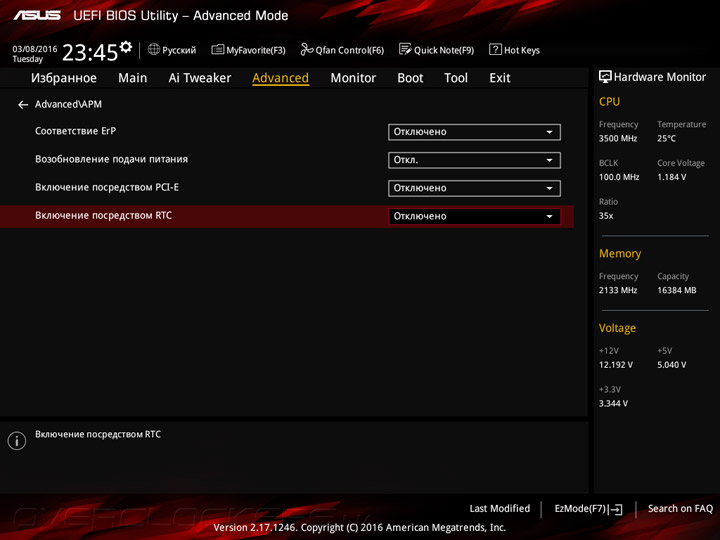Click the back arrow next to Advanced\APM
Viewport: 720px width, 540px height.
23,105
